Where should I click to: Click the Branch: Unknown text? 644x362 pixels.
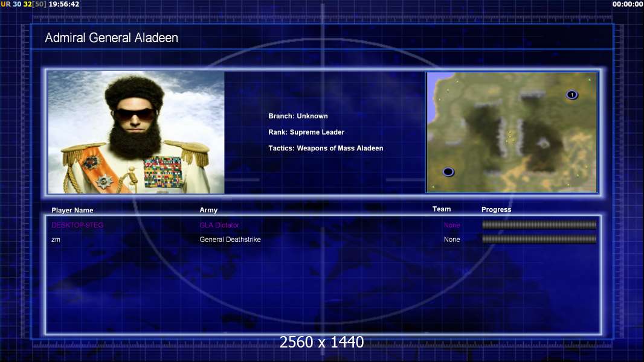click(x=298, y=116)
